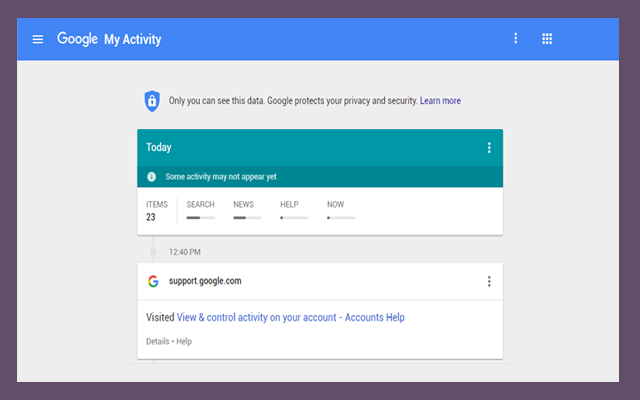Image resolution: width=640 pixels, height=400 pixels.
Task: Select the NOW activity category
Action: pos(337,210)
